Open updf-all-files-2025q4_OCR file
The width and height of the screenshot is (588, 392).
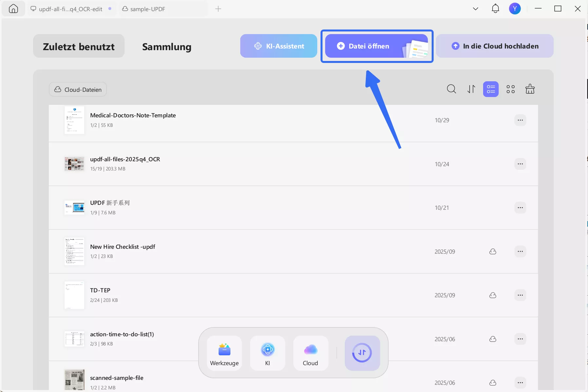[x=293, y=164]
